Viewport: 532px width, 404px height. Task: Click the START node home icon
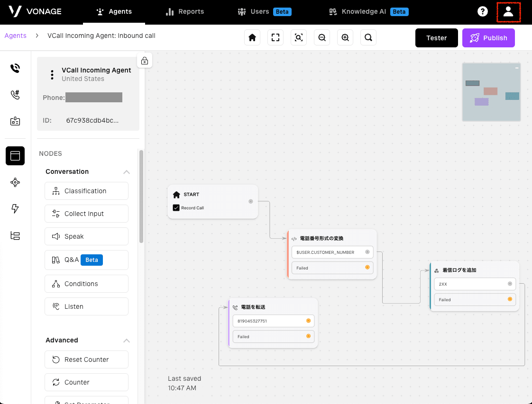click(176, 195)
